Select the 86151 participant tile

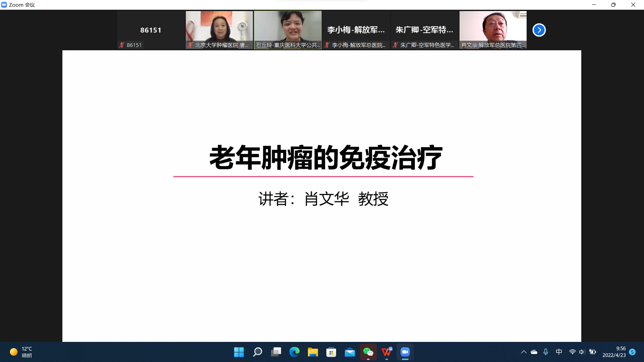(151, 30)
